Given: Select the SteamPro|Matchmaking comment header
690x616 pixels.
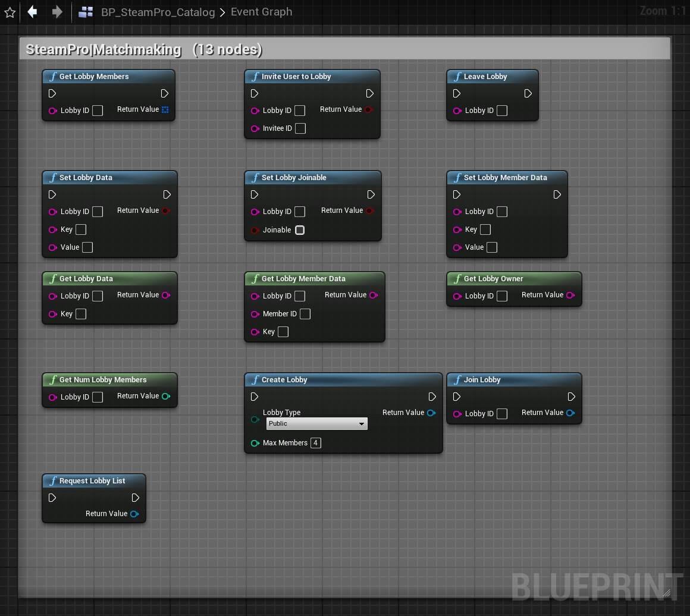Looking at the screenshot, I should pyautogui.click(x=344, y=49).
